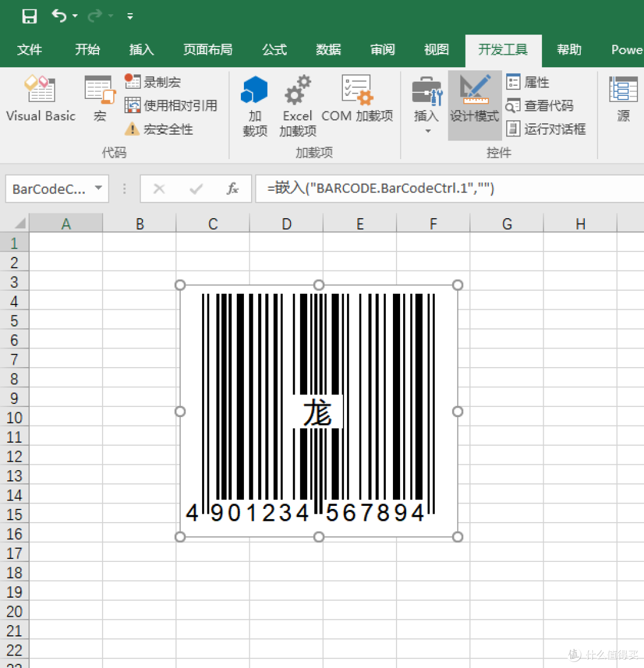Select row 22 header

14,650
